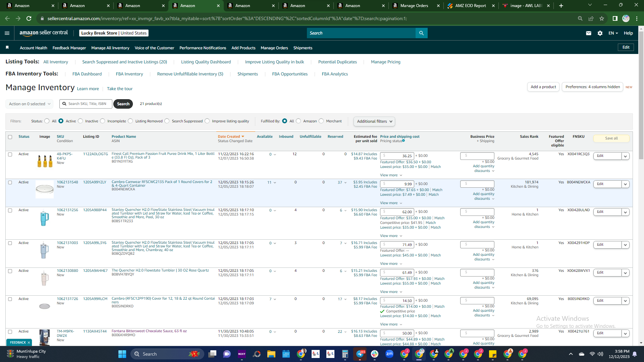This screenshot has width=644, height=362.
Task: Check the Cambro Camwear row checkbox
Action: (10, 183)
